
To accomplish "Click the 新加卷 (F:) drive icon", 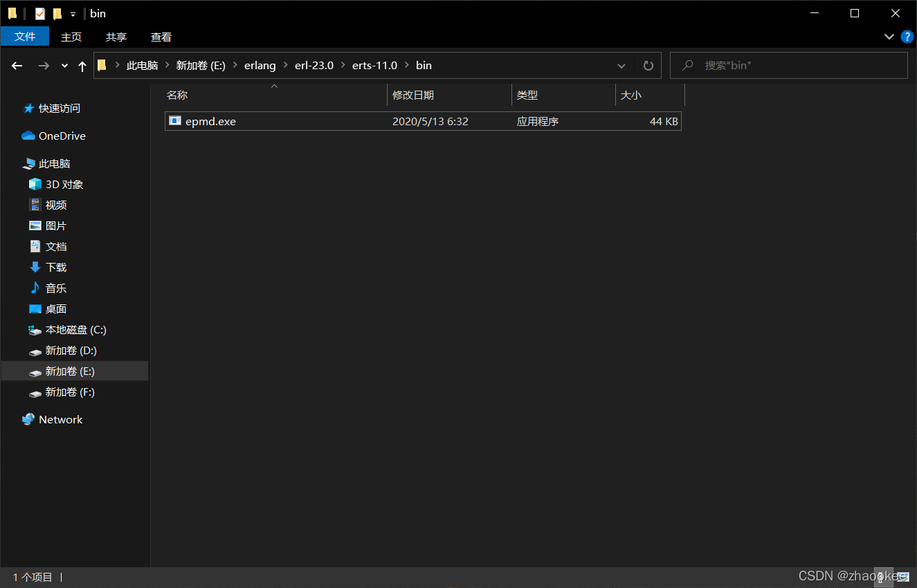I will tap(35, 393).
